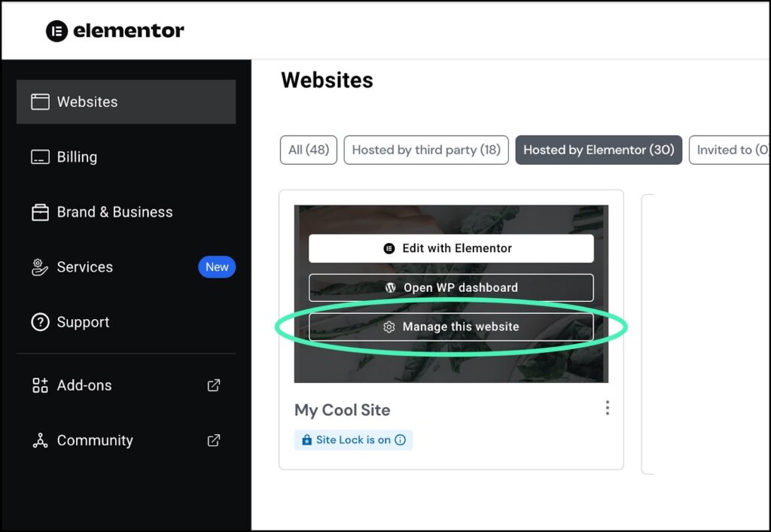Click the New badge next to Services
Image resolution: width=771 pixels, height=532 pixels.
(x=217, y=266)
